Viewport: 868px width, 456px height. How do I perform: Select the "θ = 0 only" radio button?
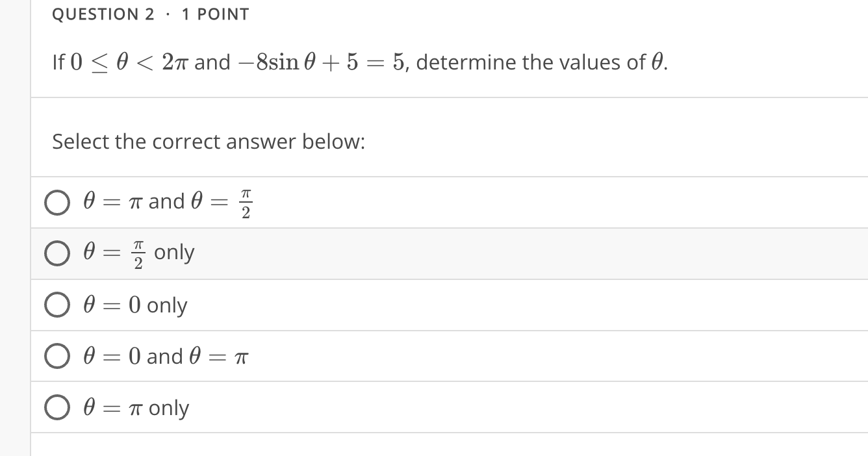coord(57,305)
